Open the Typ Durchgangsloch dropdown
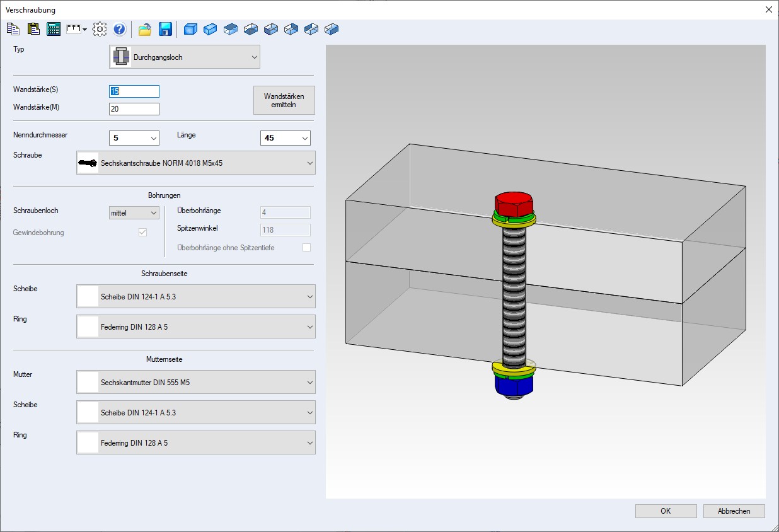Image resolution: width=779 pixels, height=532 pixels. [x=254, y=57]
